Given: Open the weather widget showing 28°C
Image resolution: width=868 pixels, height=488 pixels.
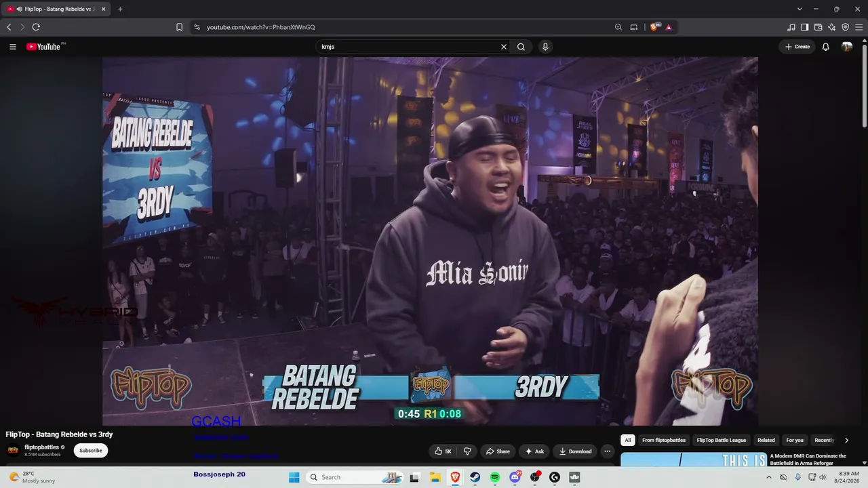Looking at the screenshot, I should coord(32,477).
